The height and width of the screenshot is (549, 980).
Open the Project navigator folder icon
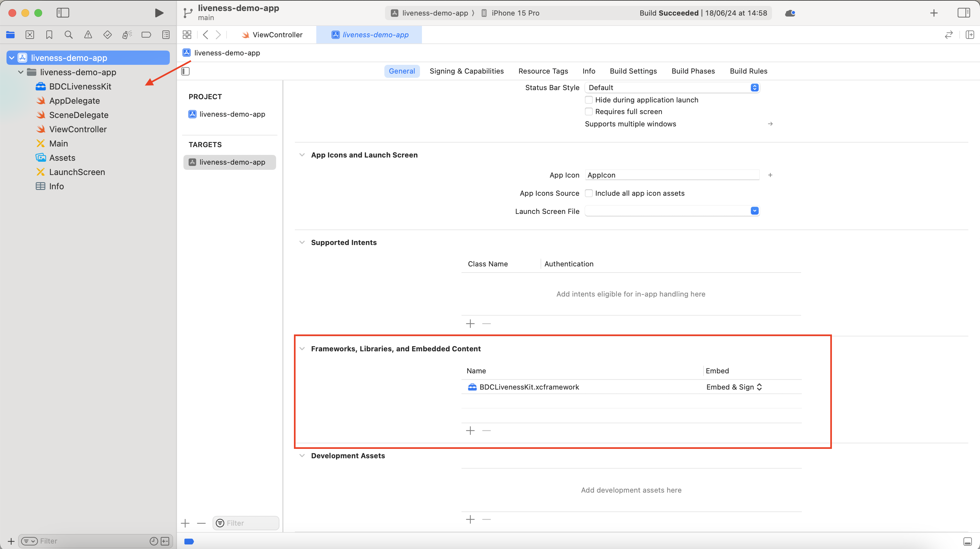(x=10, y=35)
